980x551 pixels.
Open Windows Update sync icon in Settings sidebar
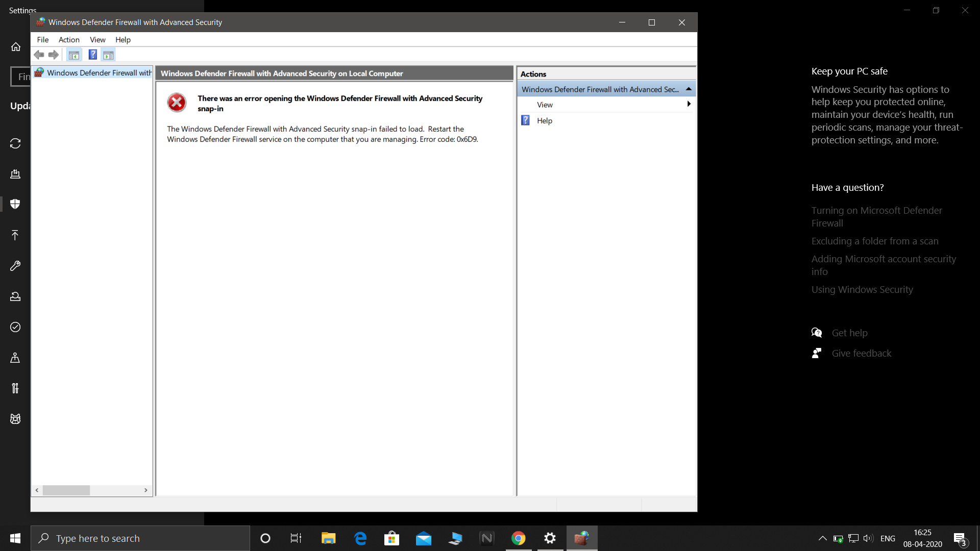(x=15, y=143)
